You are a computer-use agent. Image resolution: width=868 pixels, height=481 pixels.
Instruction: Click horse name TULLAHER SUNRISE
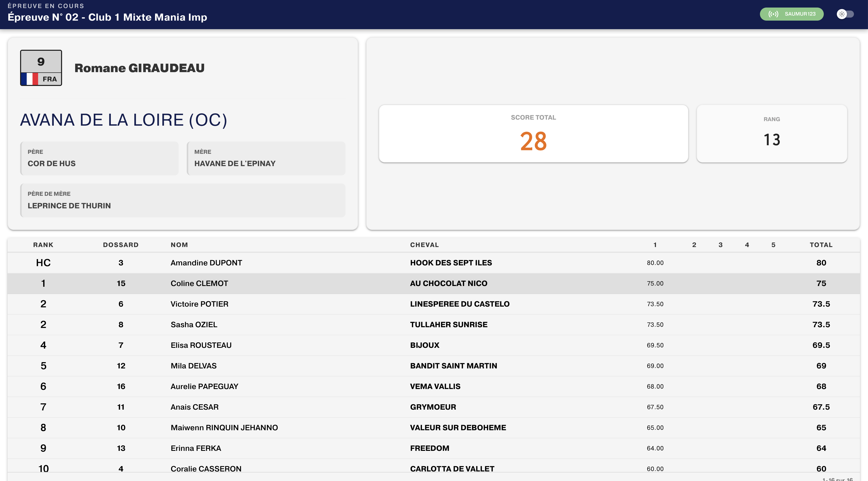click(449, 324)
